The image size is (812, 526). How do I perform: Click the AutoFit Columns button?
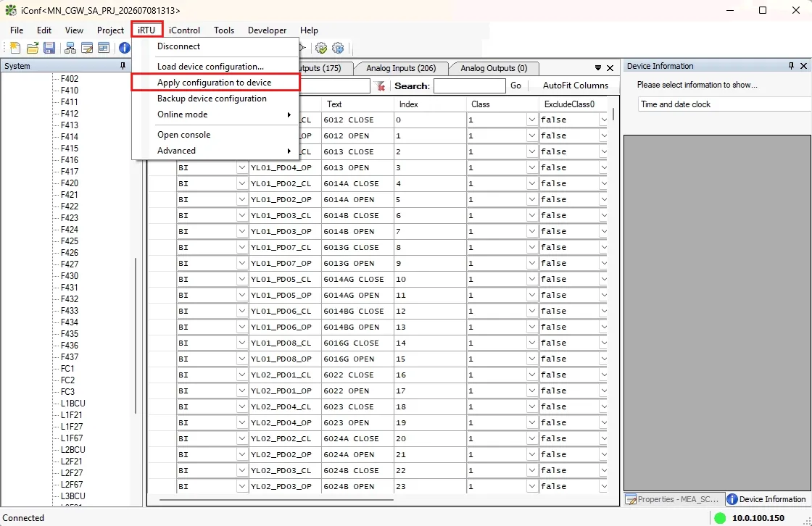pos(576,85)
